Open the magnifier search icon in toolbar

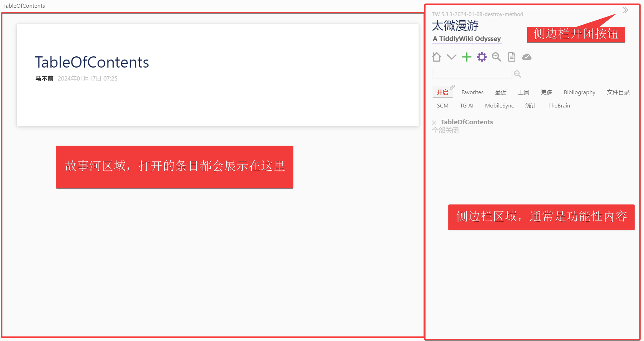[x=496, y=57]
